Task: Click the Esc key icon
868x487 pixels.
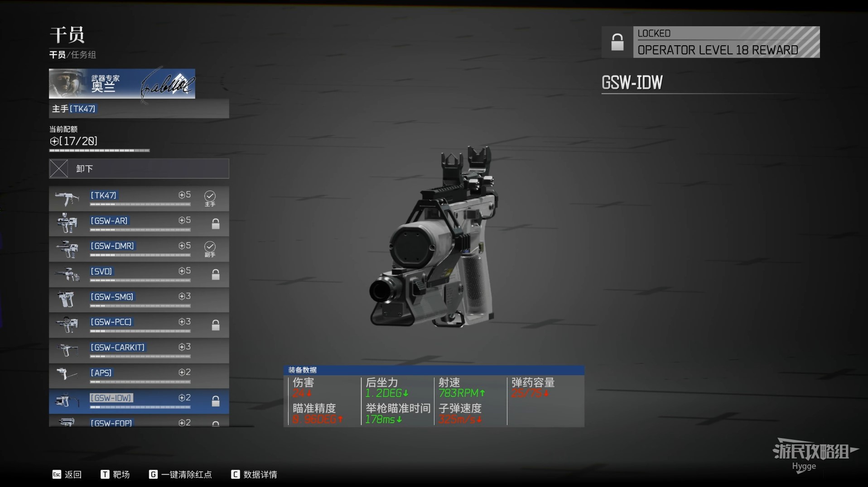Action: point(57,474)
